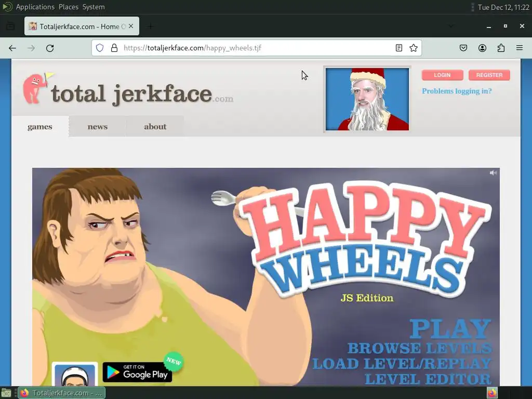
Task: View site security via padlock icon
Action: 114,48
